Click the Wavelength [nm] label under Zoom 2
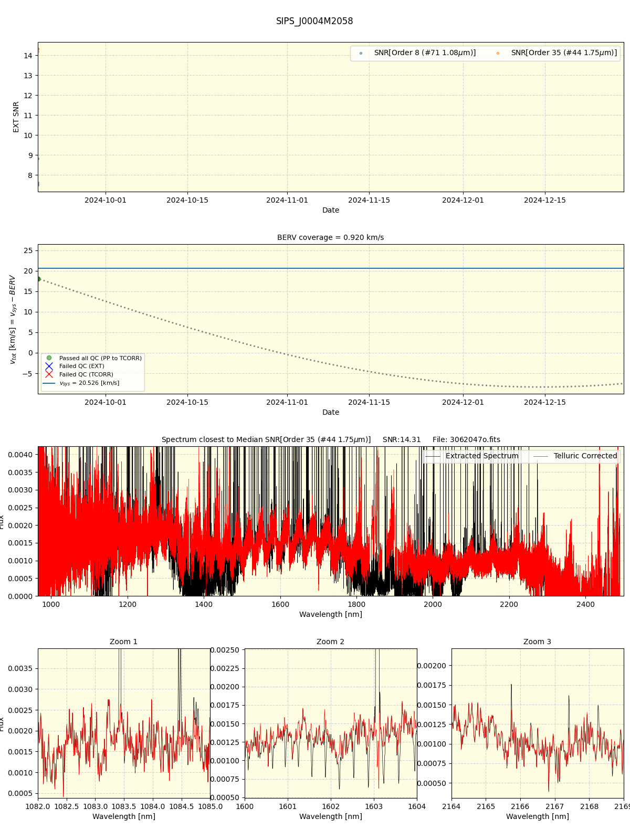The width and height of the screenshot is (630, 840). [x=331, y=817]
